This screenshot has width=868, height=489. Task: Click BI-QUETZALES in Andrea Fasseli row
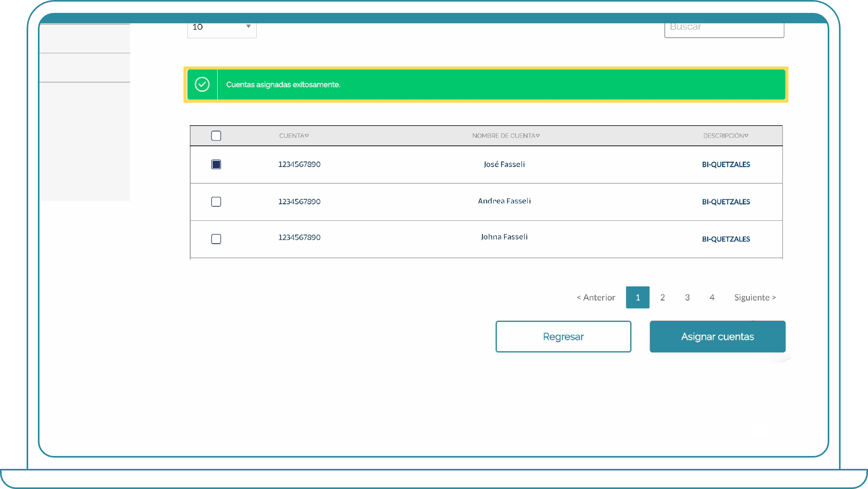point(726,202)
